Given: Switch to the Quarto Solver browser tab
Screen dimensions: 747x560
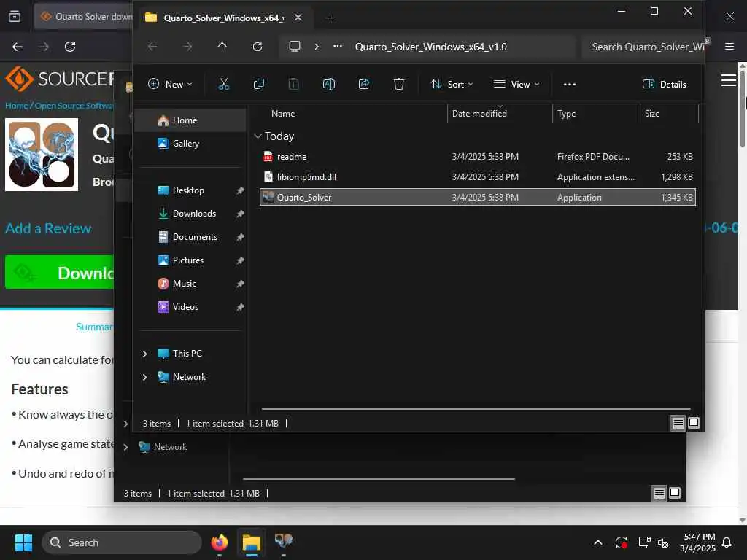Looking at the screenshot, I should [84, 17].
